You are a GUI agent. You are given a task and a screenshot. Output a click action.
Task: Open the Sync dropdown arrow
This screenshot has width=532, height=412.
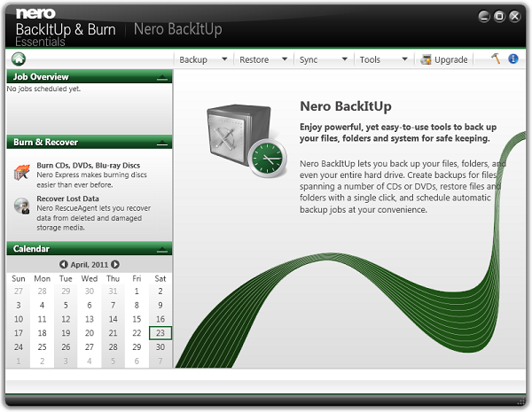click(x=345, y=59)
